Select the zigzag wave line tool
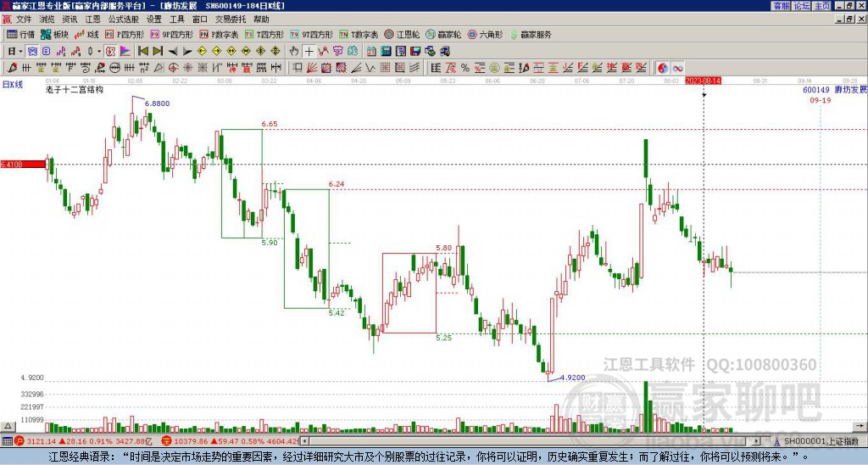 [369, 68]
